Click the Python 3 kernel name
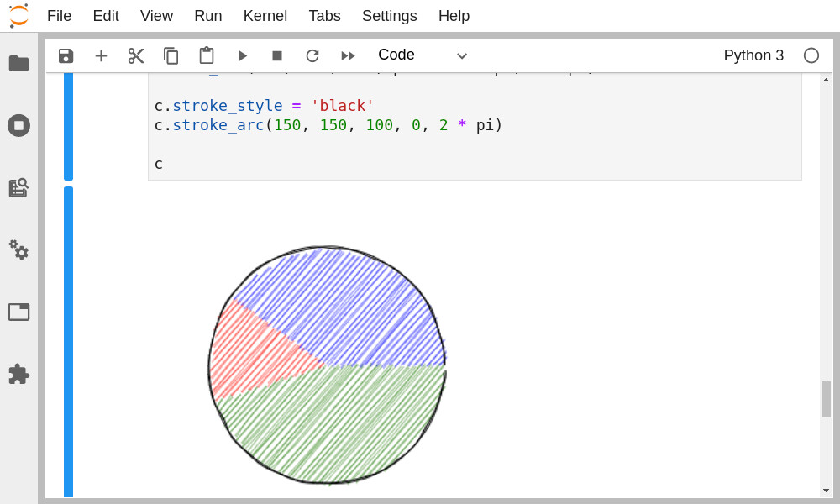The image size is (840, 504). pos(753,55)
